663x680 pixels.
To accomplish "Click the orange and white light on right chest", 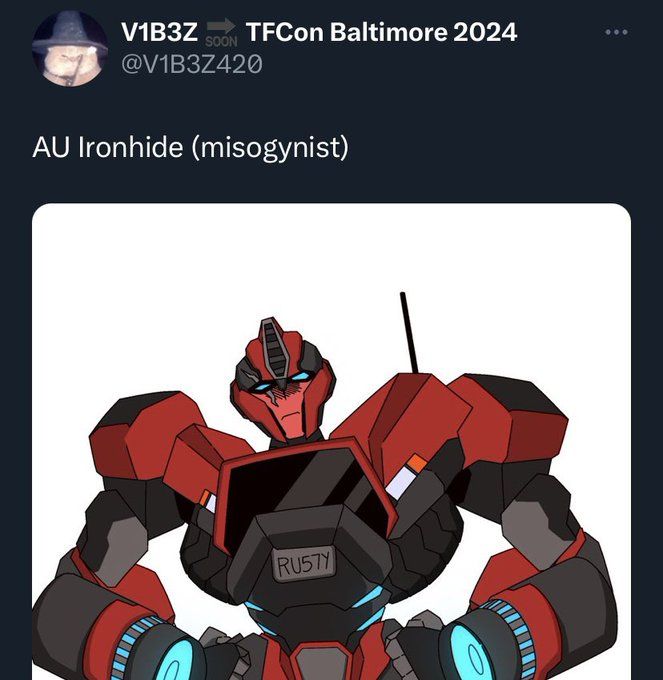I will click(406, 476).
